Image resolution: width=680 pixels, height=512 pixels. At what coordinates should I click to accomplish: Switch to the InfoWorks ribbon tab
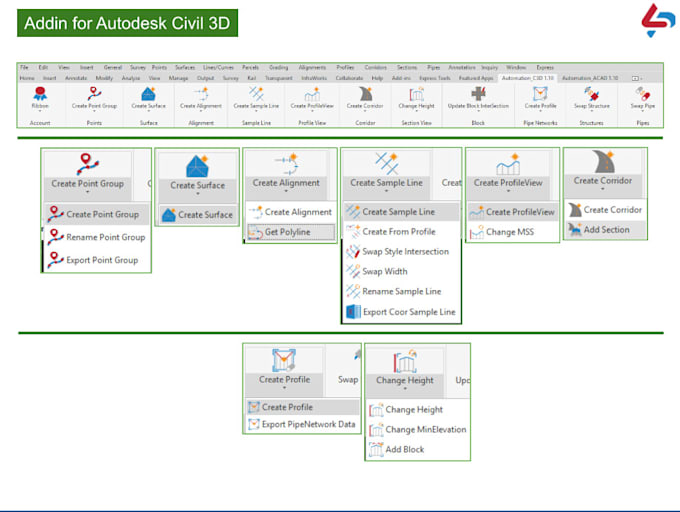(x=314, y=78)
